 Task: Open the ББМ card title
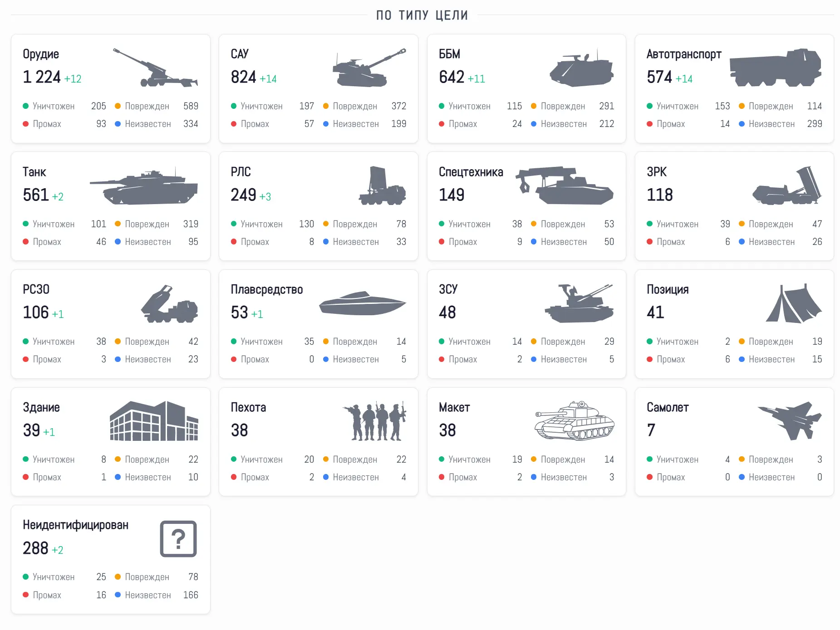point(449,54)
